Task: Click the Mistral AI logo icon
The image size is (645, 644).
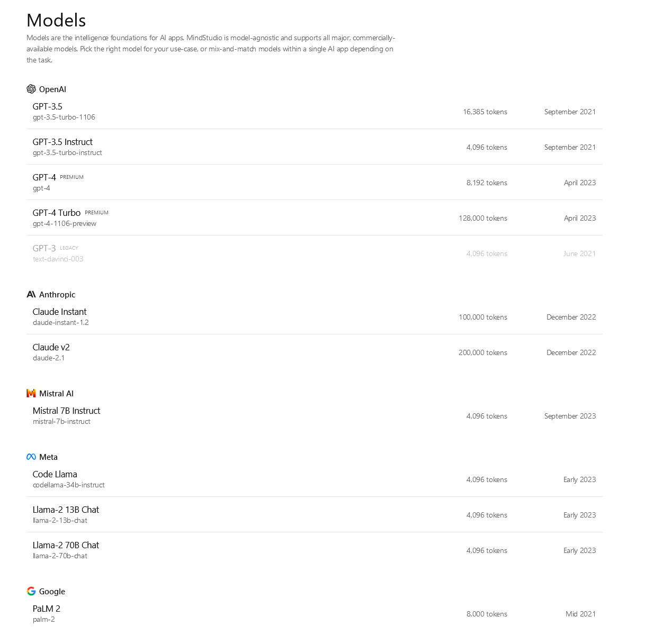Action: 31,393
